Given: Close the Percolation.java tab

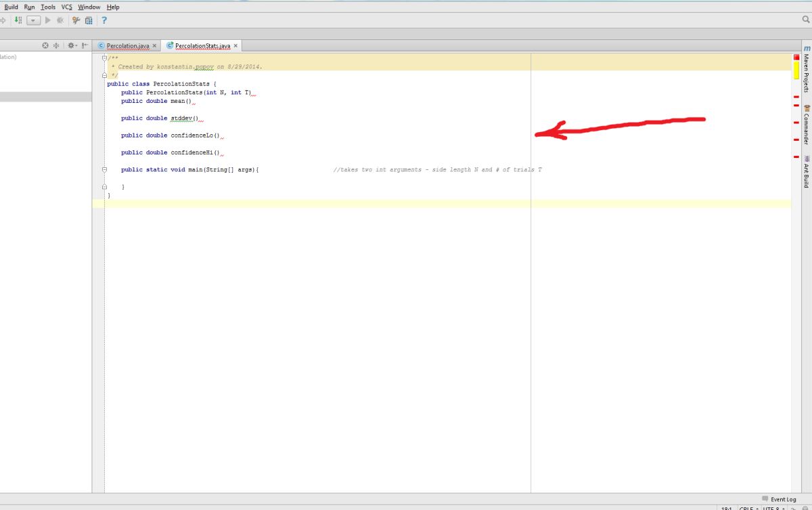Looking at the screenshot, I should [154, 46].
